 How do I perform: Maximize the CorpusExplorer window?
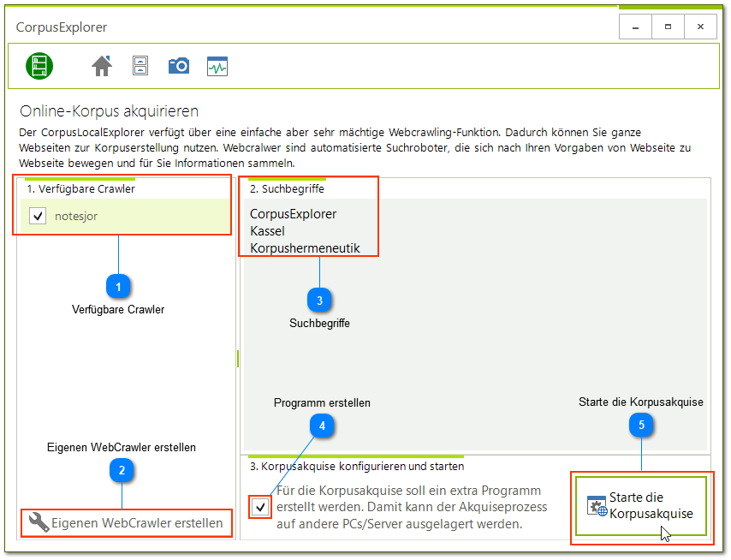coord(668,27)
